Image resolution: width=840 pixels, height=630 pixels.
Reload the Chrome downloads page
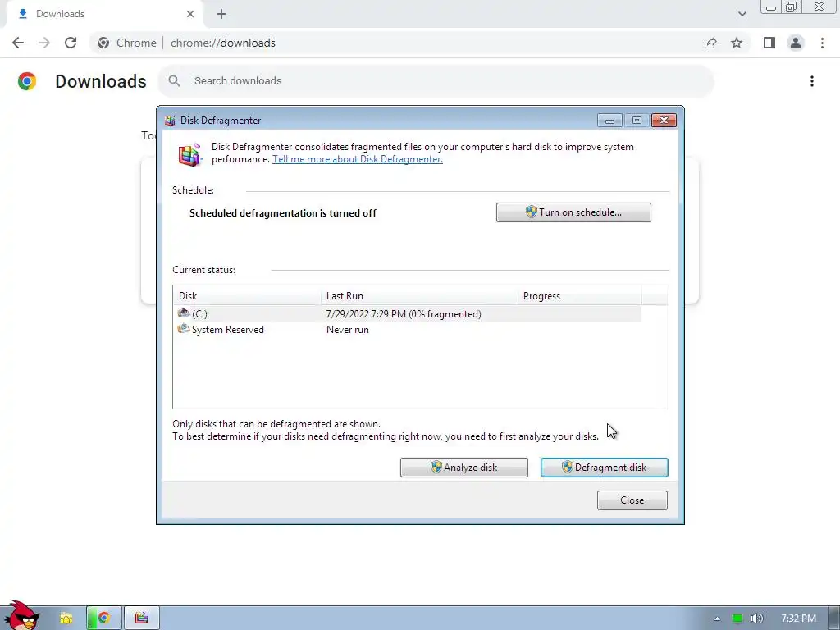coord(71,43)
